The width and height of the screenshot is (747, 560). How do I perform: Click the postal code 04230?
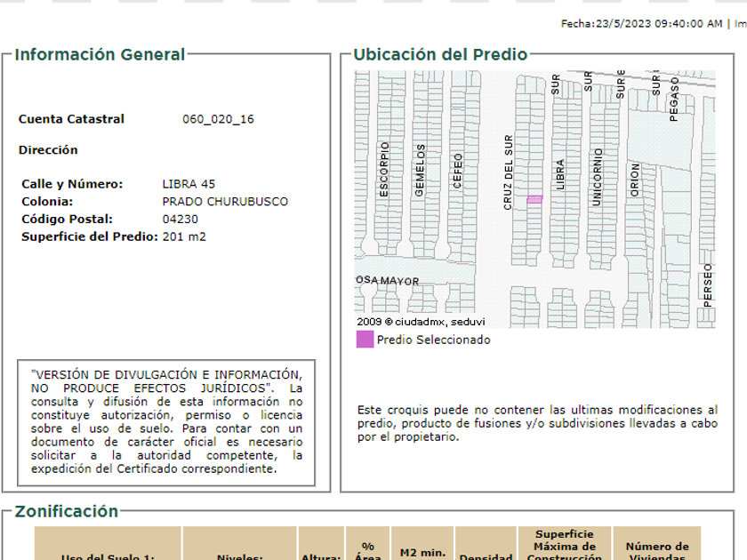pyautogui.click(x=181, y=220)
